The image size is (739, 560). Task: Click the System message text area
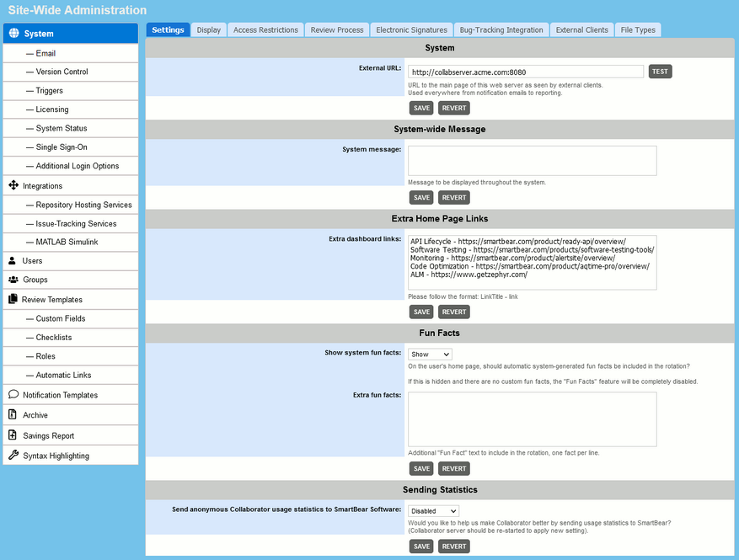coord(532,161)
